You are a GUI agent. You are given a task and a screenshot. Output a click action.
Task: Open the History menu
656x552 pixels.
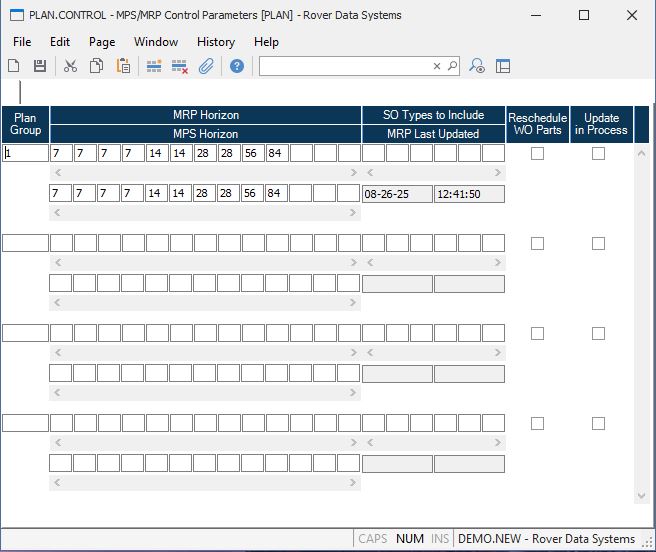pos(215,42)
